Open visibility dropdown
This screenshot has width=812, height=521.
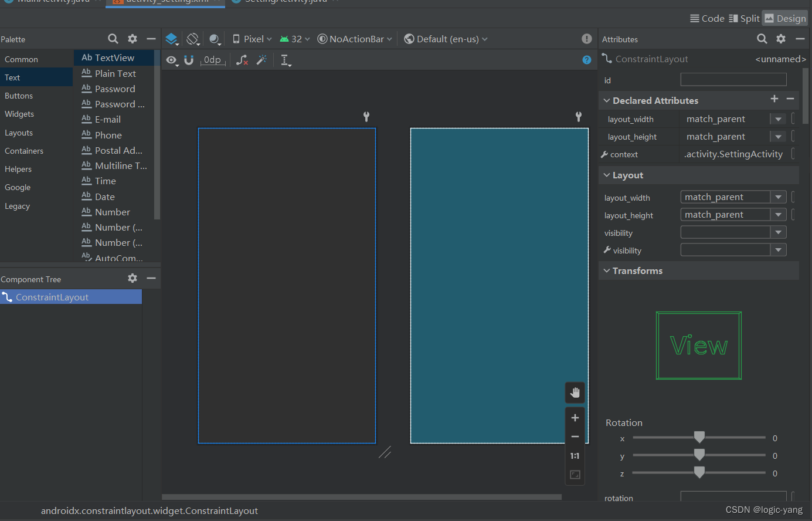tap(733, 232)
